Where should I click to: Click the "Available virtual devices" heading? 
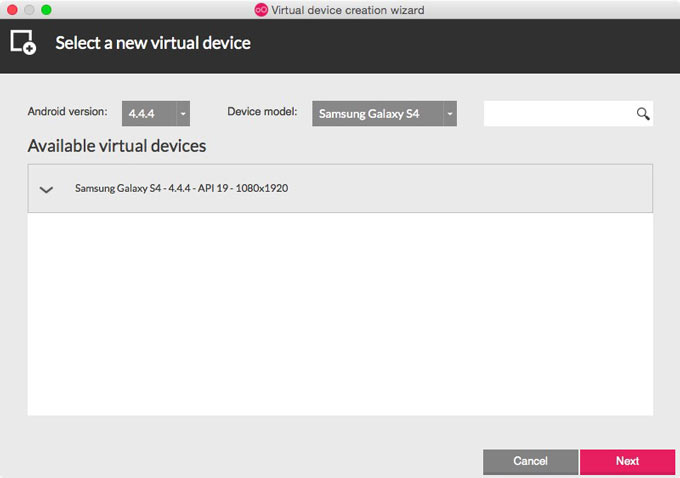pyautogui.click(x=117, y=146)
